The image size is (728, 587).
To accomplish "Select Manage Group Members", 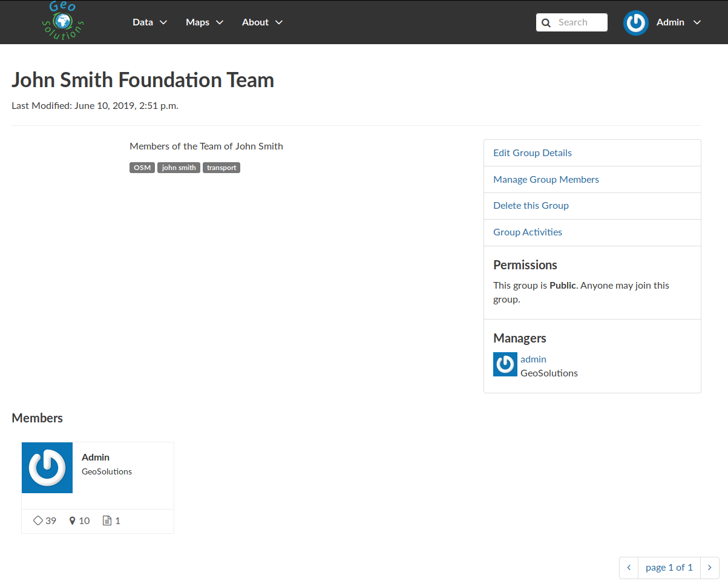I will point(546,180).
